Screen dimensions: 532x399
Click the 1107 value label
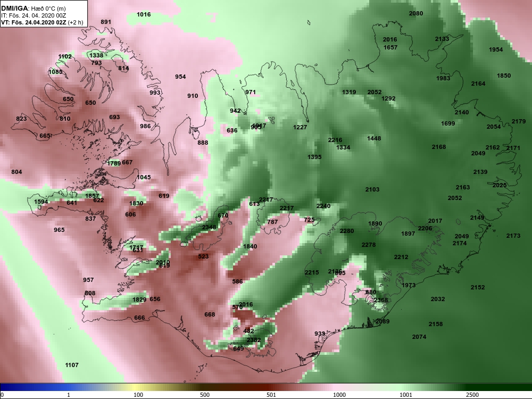[72, 365]
